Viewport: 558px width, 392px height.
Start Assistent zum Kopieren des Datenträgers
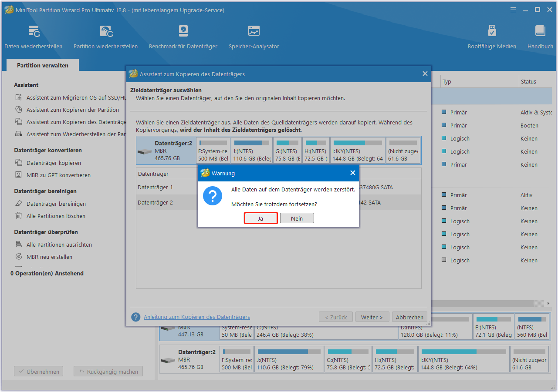tap(76, 122)
